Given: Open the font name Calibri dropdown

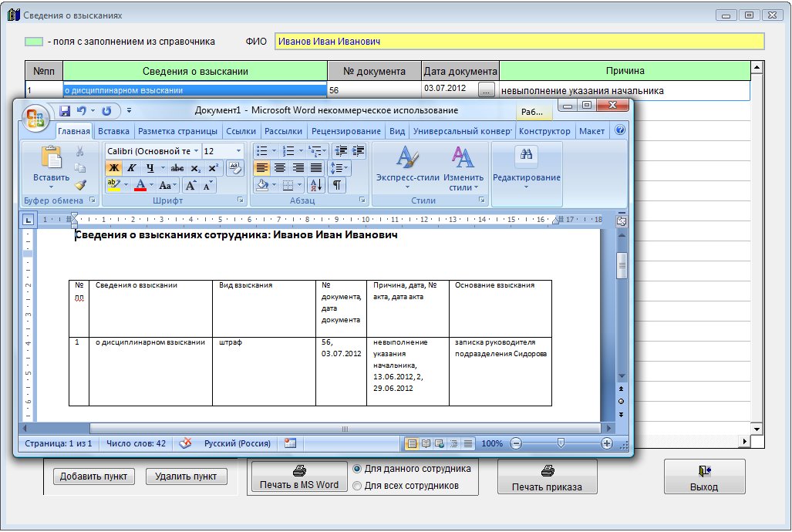Looking at the screenshot, I should [x=196, y=151].
